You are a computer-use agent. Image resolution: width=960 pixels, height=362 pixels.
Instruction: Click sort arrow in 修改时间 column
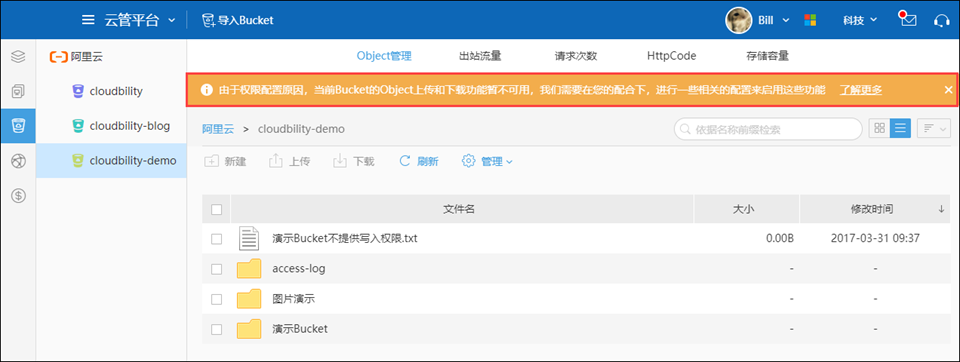click(x=941, y=209)
